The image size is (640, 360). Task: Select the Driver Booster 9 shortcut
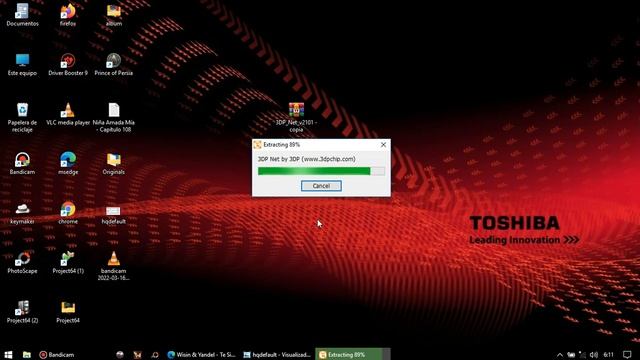click(x=68, y=64)
